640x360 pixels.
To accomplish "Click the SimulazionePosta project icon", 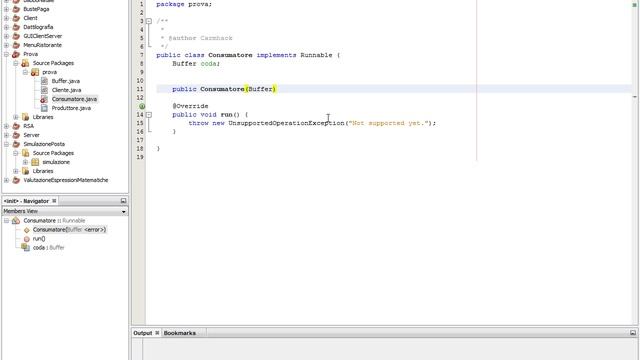I will click(x=16, y=144).
